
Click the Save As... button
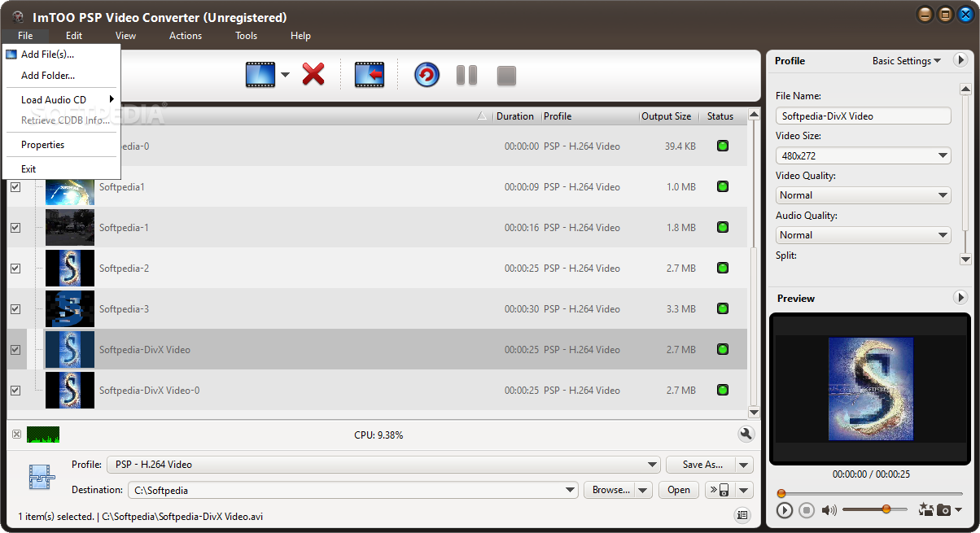click(x=702, y=465)
